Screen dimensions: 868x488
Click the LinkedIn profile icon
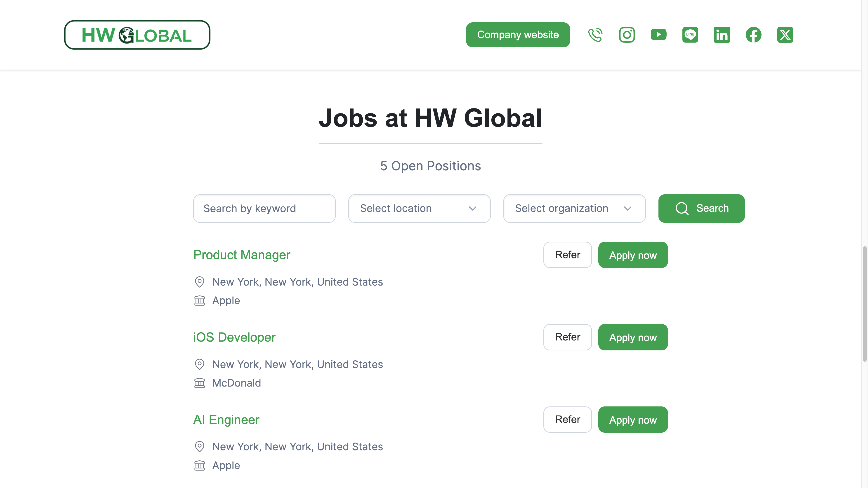722,35
